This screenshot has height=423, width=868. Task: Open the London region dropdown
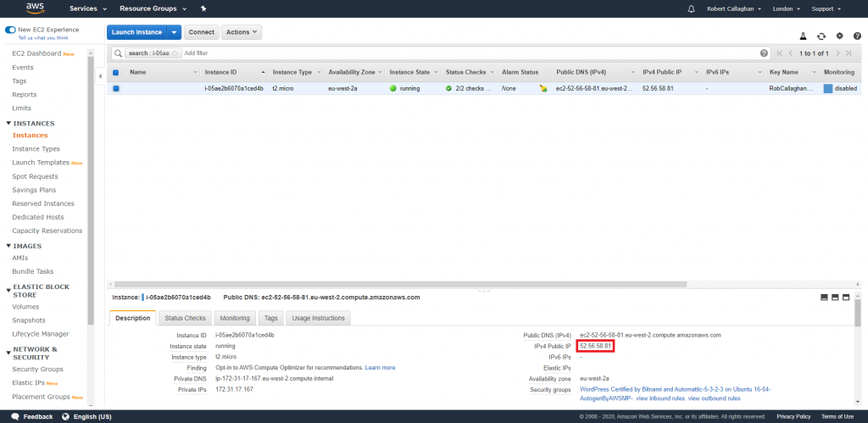(x=787, y=8)
